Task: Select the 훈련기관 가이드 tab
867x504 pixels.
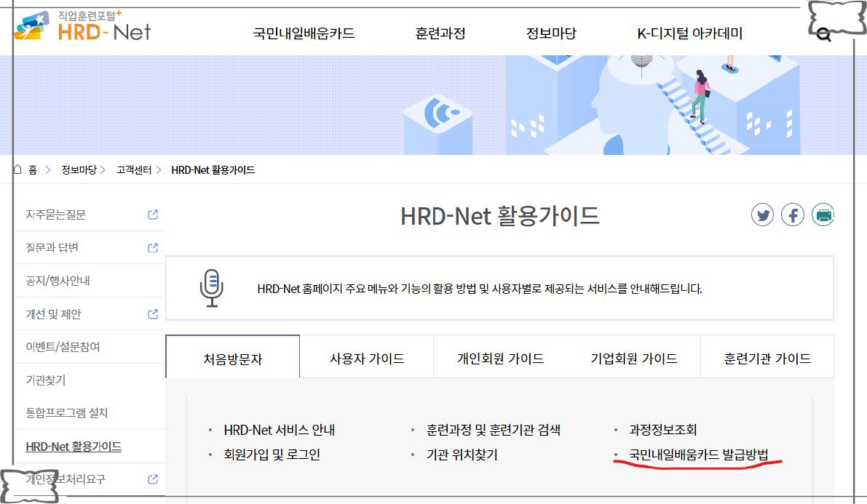Action: coord(767,356)
